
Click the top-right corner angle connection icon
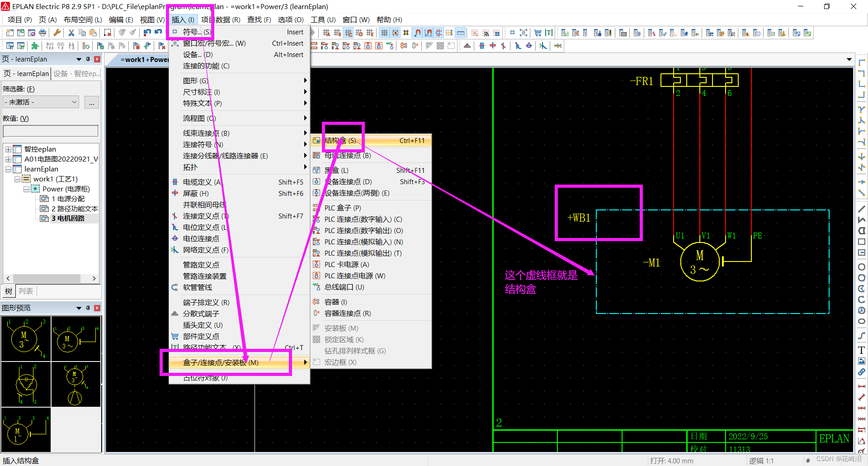pos(862,73)
